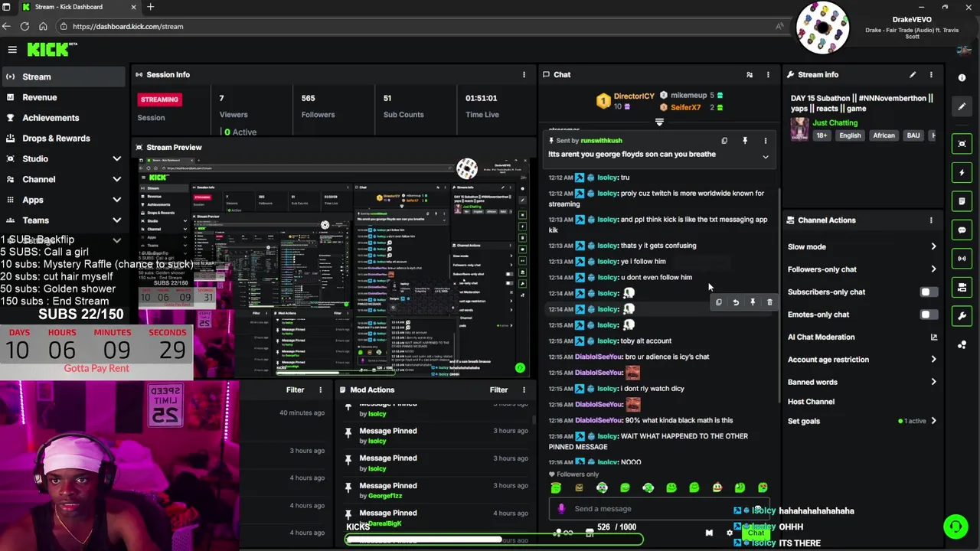This screenshot has width=980, height=551.
Task: Delete the hovered chat message with trash icon
Action: point(769,302)
